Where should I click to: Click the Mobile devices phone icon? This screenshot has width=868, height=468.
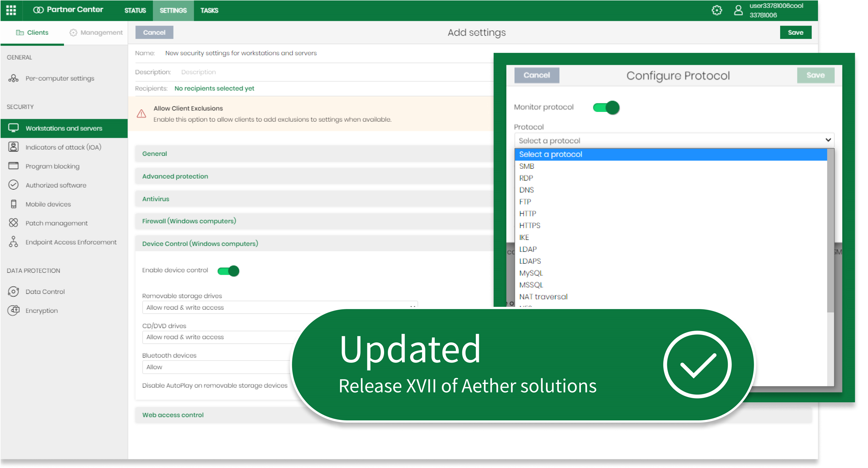tap(13, 204)
